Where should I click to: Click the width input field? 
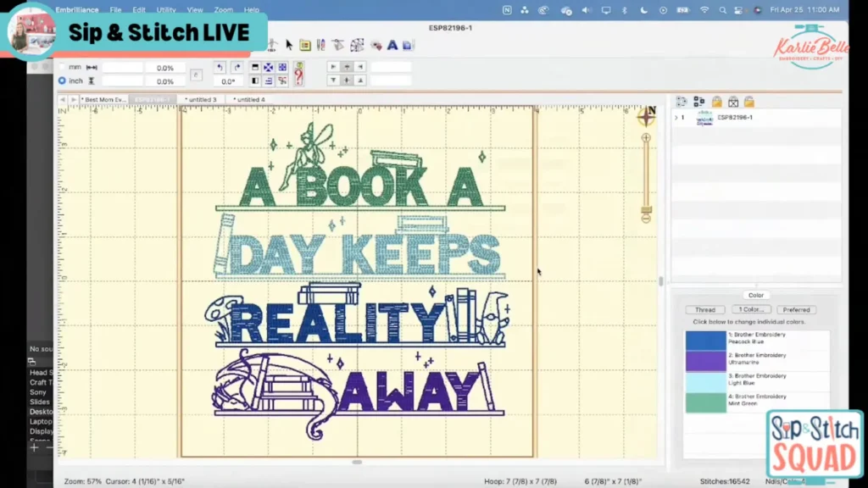click(x=122, y=68)
